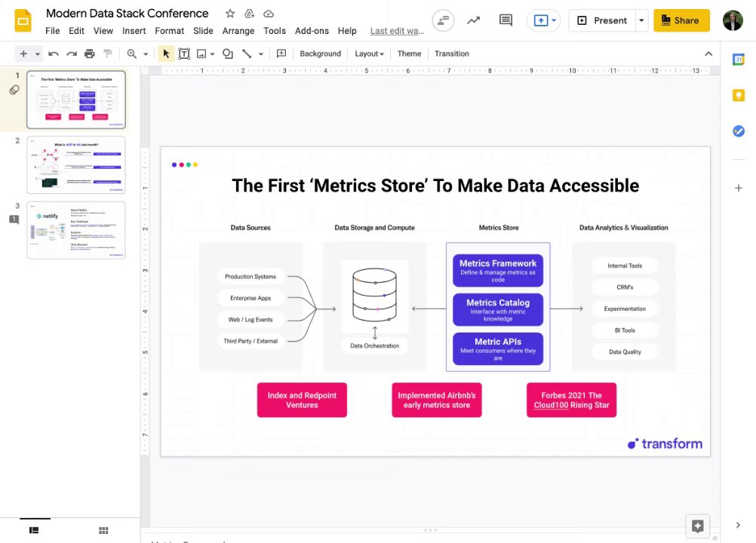Image resolution: width=756 pixels, height=543 pixels.
Task: Open the Present options dropdown arrow
Action: pos(641,20)
